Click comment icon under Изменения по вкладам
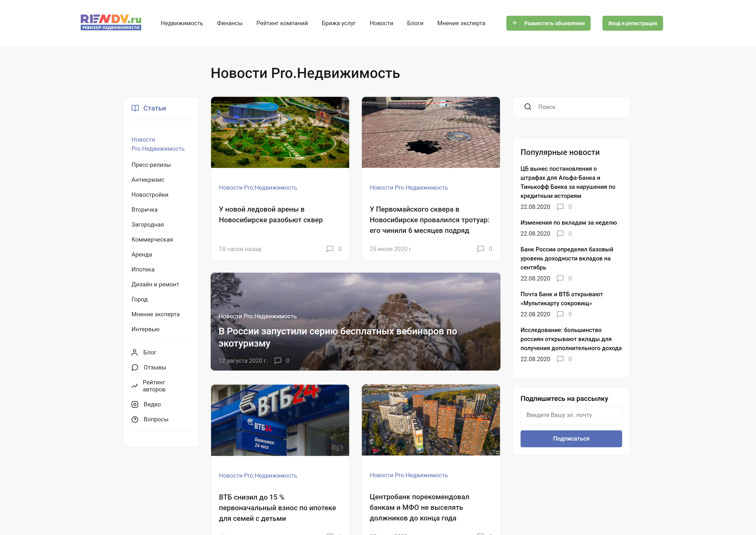 point(560,233)
